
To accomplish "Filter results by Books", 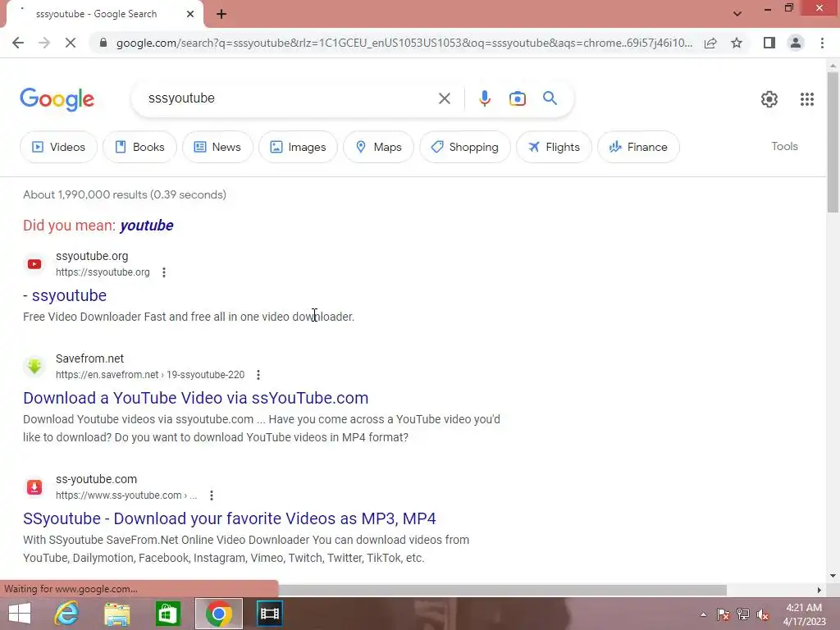I will (139, 147).
